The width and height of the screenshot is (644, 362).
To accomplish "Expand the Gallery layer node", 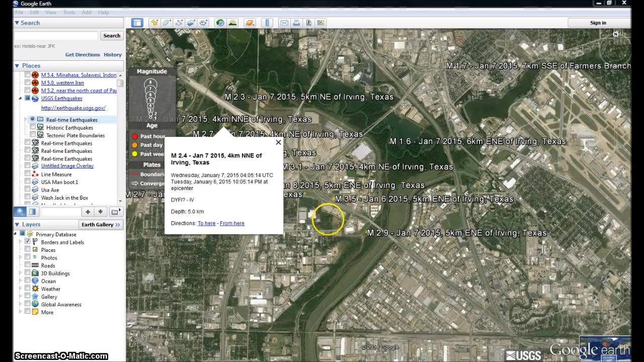I will [21, 297].
